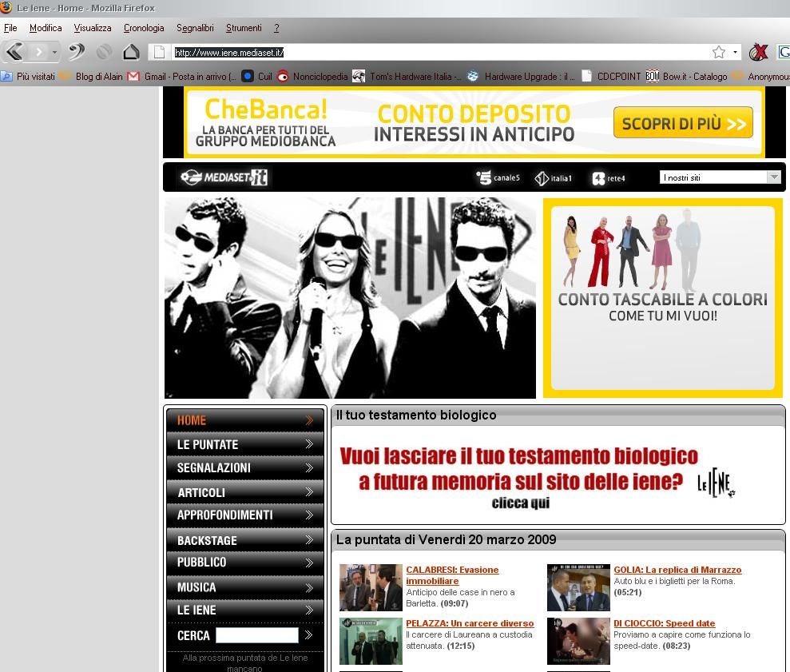Go back with the Back arrow button
The image size is (790, 672).
tap(14, 51)
